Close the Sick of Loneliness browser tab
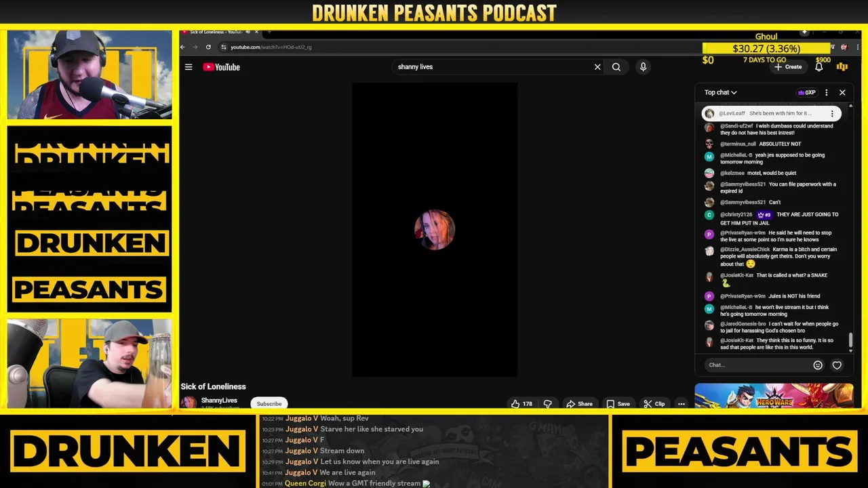 click(x=256, y=32)
